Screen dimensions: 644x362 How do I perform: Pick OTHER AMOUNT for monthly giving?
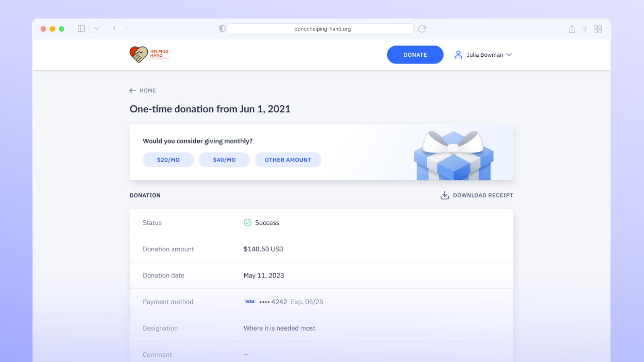[x=288, y=160]
